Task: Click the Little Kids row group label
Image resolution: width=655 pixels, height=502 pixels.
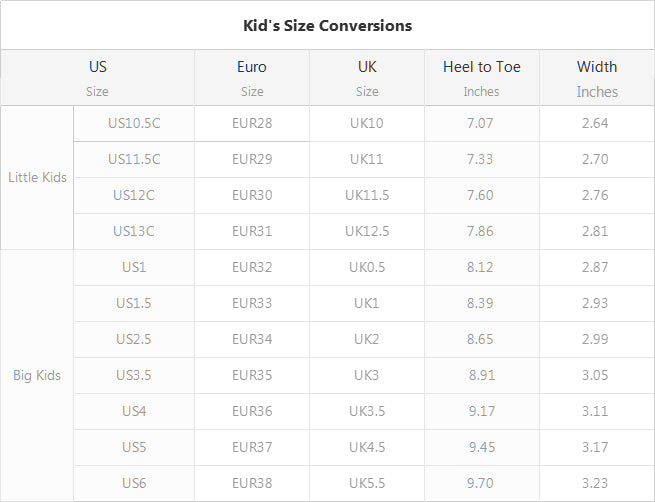Action: click(37, 177)
